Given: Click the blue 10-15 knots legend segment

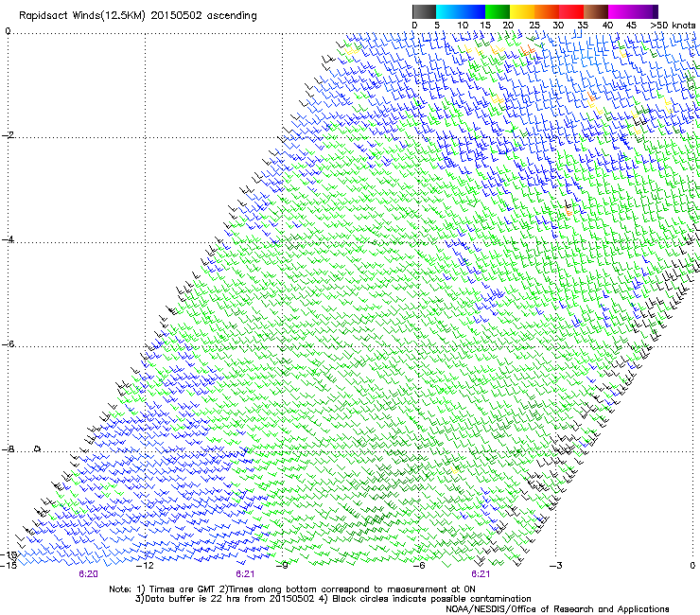Looking at the screenshot, I should click(473, 11).
